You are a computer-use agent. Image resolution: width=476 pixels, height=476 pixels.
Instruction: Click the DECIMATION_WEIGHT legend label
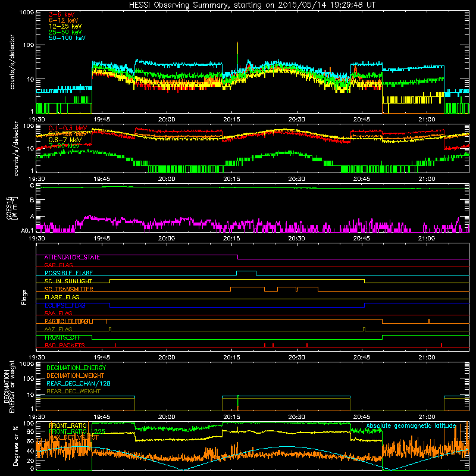(76, 375)
